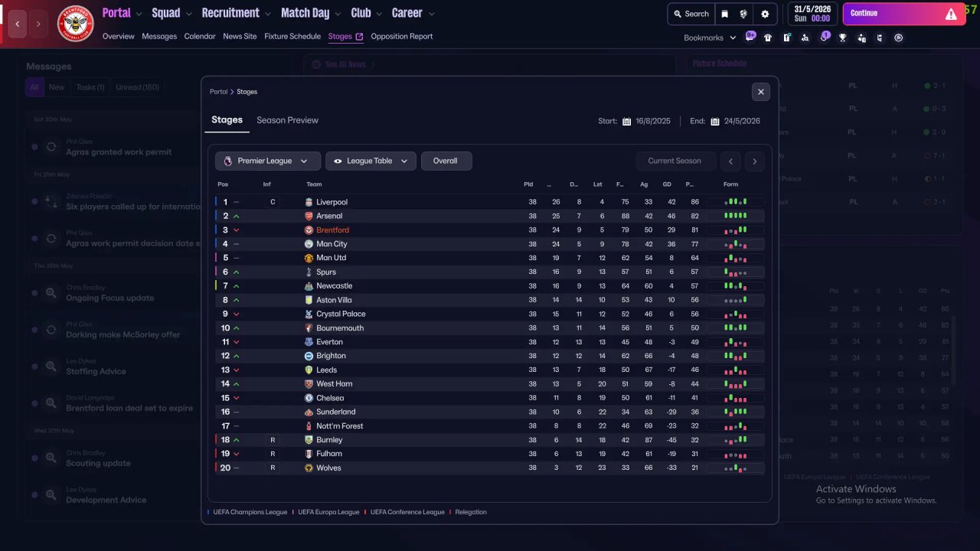980x551 pixels.
Task: Click the Brentford club badge in header
Action: pos(75,24)
